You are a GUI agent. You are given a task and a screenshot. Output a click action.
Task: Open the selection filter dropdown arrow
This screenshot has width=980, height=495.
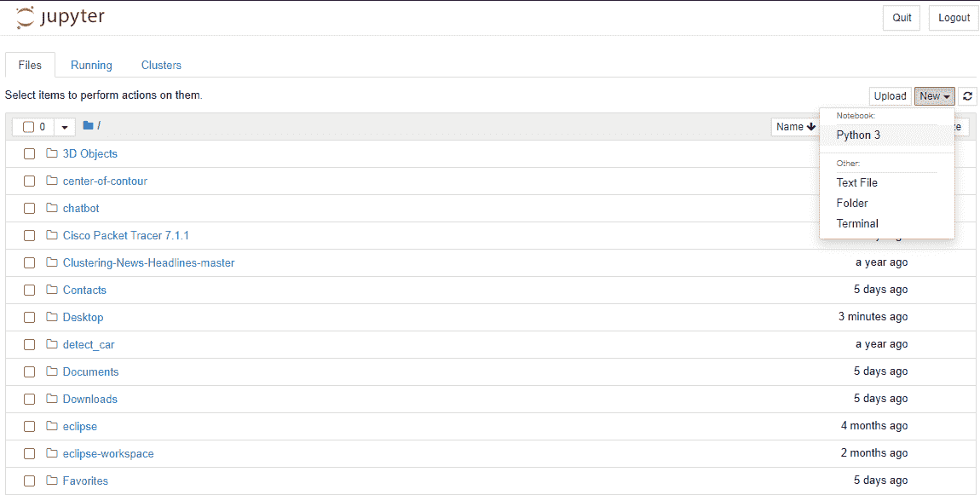[x=63, y=126]
